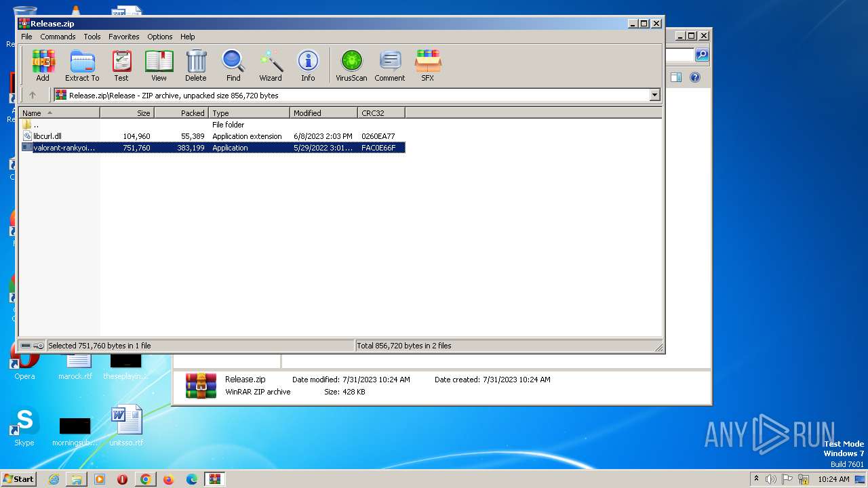Sort by the Type column header

click(x=250, y=113)
